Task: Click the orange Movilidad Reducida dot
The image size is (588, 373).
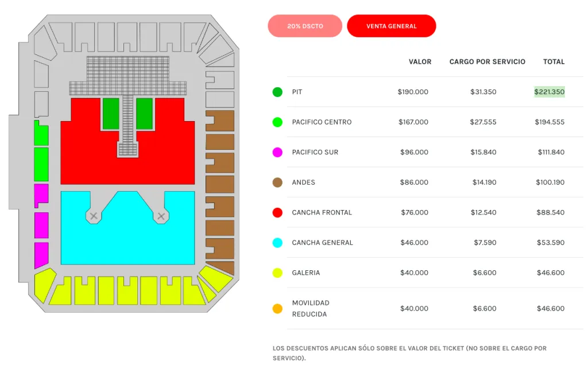Action: [x=277, y=309]
